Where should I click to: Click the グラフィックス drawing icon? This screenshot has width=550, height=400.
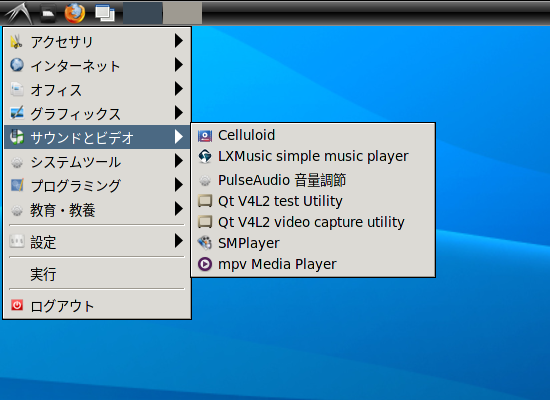tap(17, 113)
